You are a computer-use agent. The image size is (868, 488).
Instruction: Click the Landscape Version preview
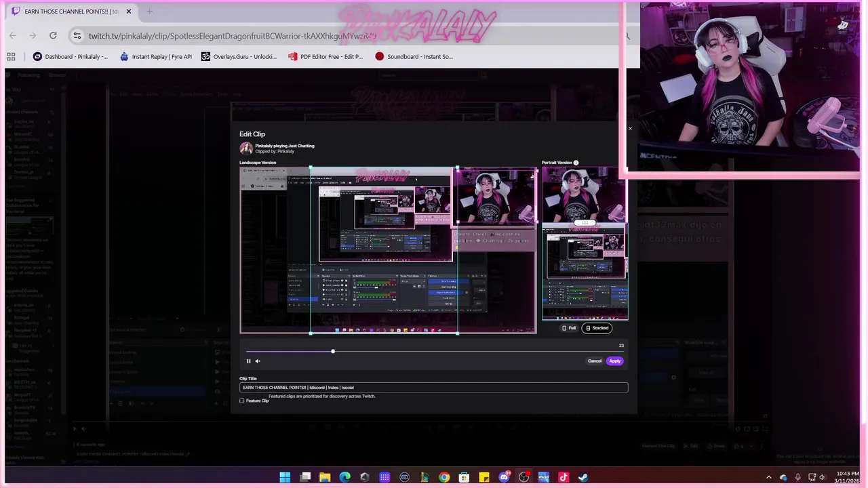(x=388, y=250)
